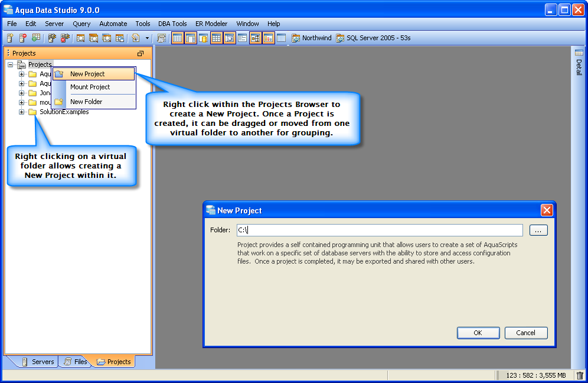Screen dimensions: 588x383
Task: Toggle the highlighted table grid view button
Action: (177, 38)
